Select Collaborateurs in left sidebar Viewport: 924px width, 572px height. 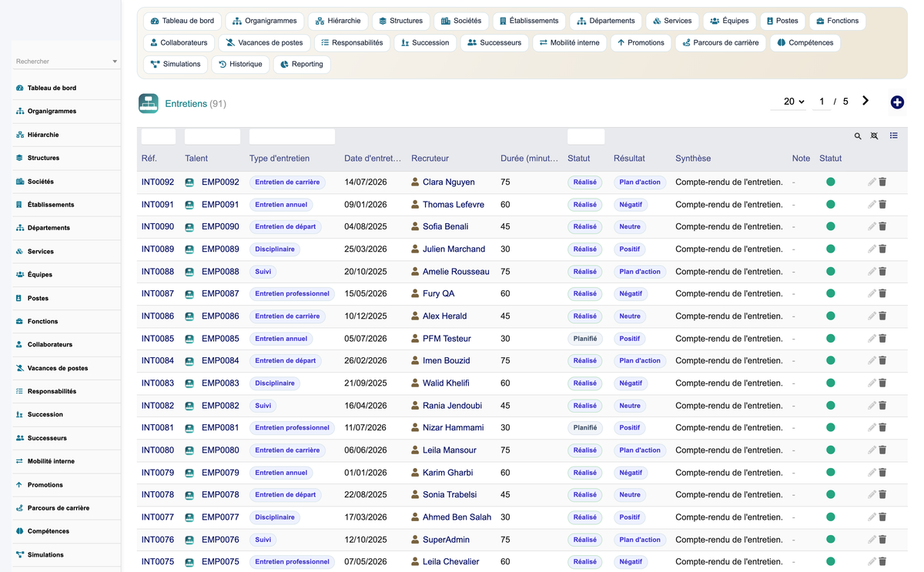(x=50, y=345)
